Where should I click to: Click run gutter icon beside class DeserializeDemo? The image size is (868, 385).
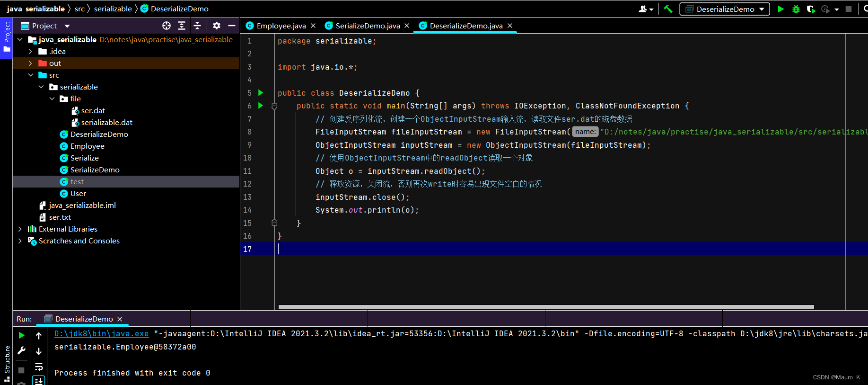(261, 93)
